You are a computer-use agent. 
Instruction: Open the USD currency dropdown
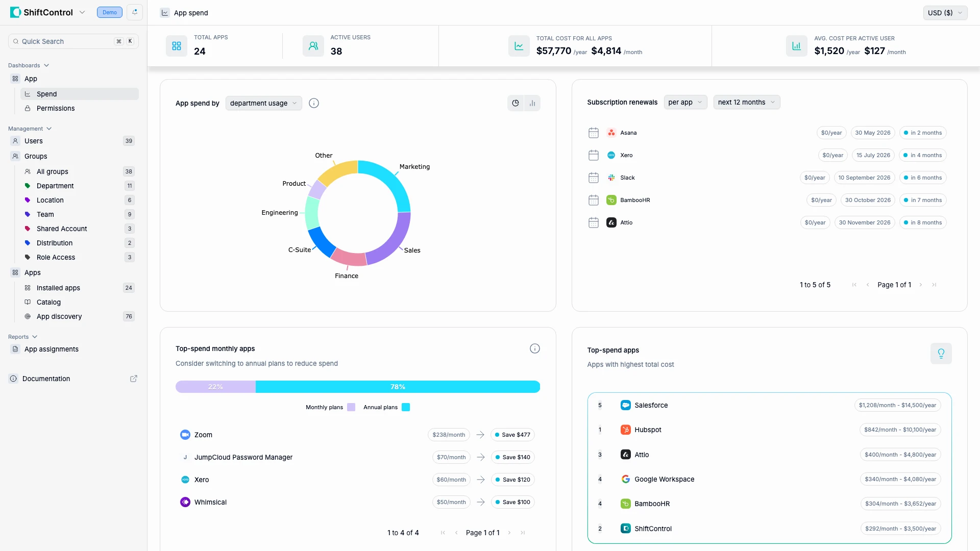point(945,12)
